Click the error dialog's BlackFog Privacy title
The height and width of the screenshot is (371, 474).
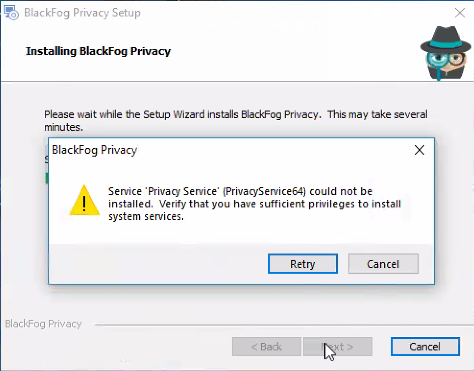point(94,150)
